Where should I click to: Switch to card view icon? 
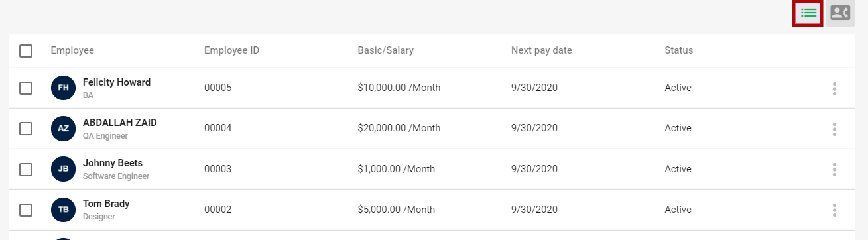tap(840, 13)
